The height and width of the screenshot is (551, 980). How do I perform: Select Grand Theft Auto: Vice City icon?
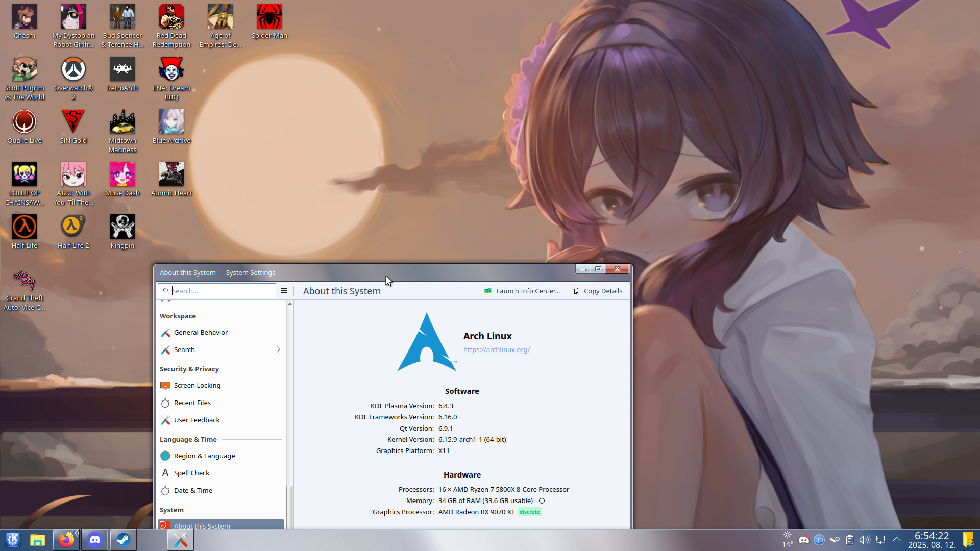[24, 289]
